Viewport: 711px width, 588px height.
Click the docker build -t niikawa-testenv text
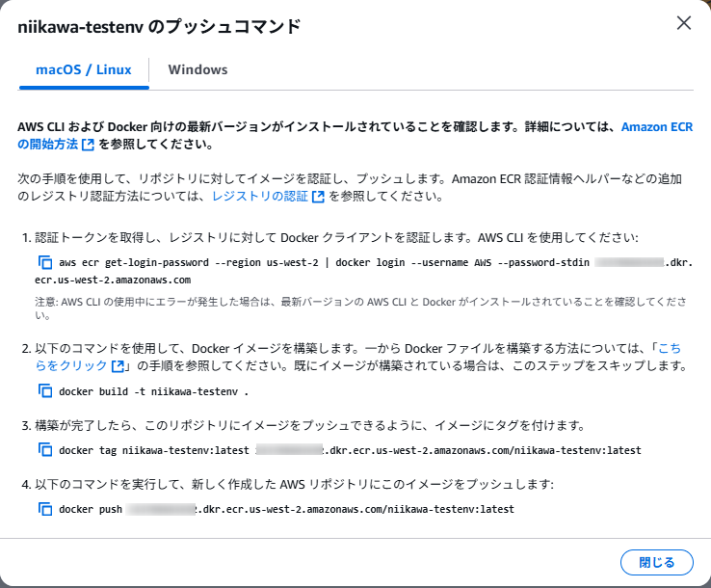153,391
